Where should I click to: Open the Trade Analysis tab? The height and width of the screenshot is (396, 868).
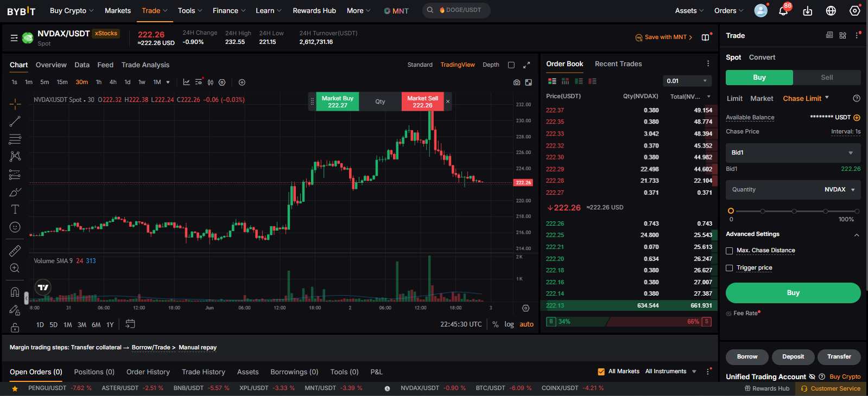145,65
